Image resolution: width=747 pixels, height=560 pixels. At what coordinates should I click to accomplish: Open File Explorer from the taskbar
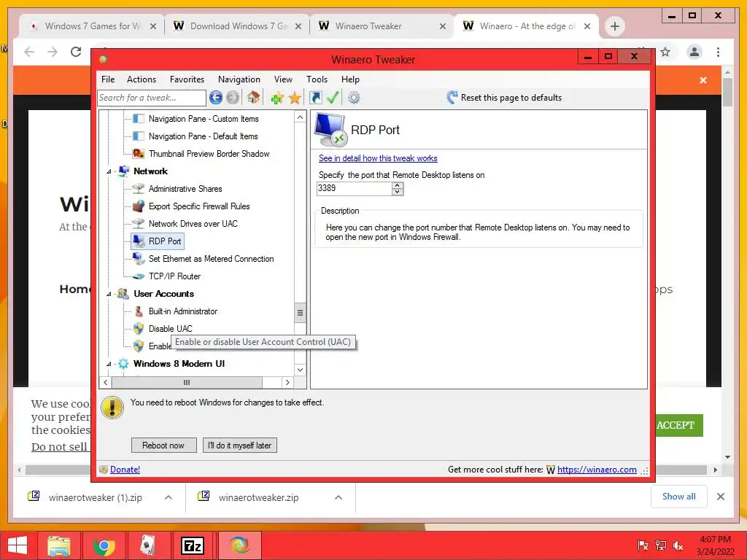tap(58, 545)
